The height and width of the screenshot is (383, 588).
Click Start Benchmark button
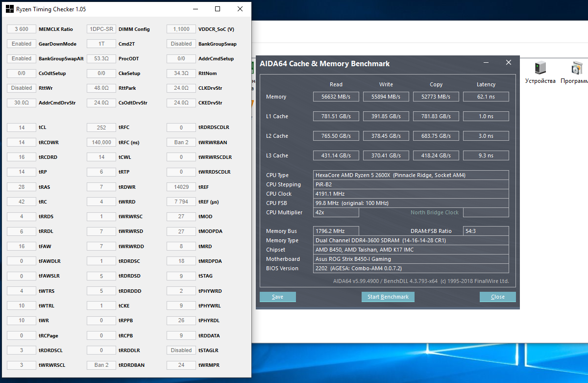coord(388,297)
